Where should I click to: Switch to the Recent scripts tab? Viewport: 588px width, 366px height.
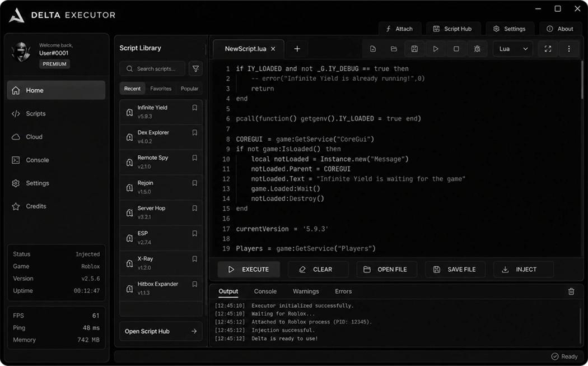(x=132, y=89)
